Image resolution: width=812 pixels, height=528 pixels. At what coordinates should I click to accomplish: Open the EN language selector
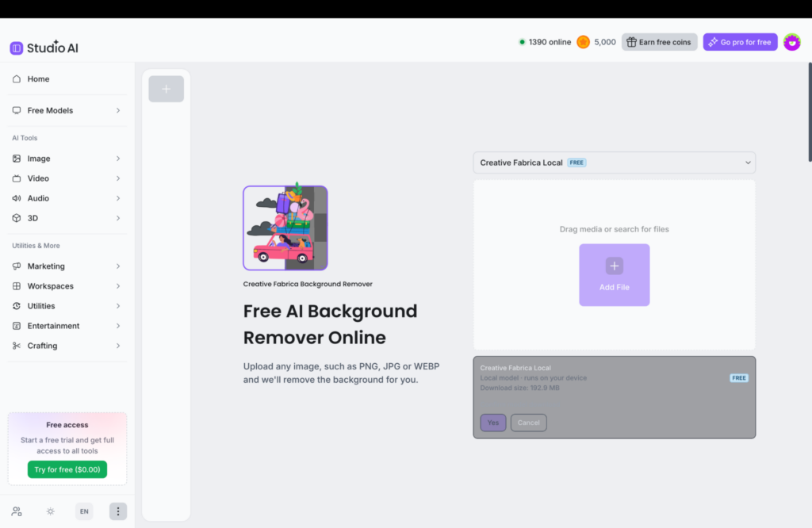(84, 511)
